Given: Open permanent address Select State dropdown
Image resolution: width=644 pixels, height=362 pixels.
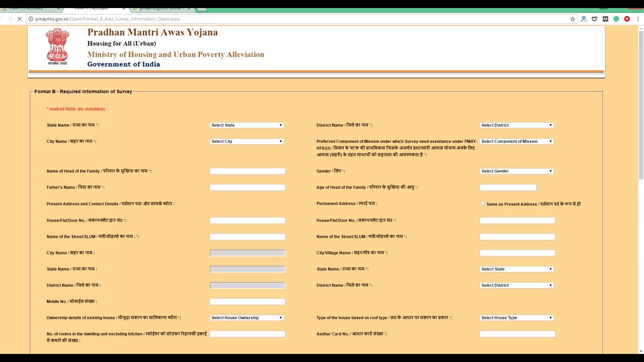Looking at the screenshot, I should pos(517,269).
